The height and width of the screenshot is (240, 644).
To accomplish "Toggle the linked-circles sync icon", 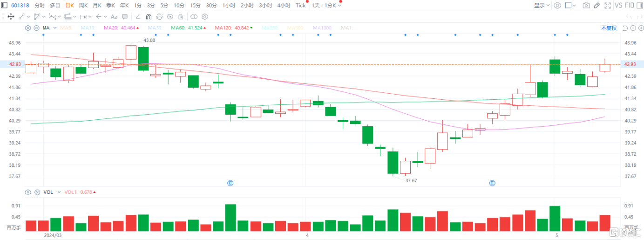I will pos(194,17).
